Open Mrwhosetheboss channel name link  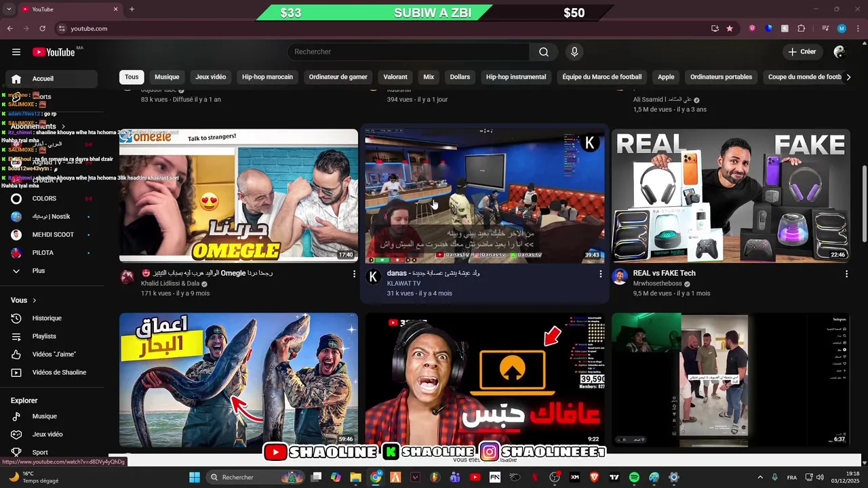[x=658, y=284]
